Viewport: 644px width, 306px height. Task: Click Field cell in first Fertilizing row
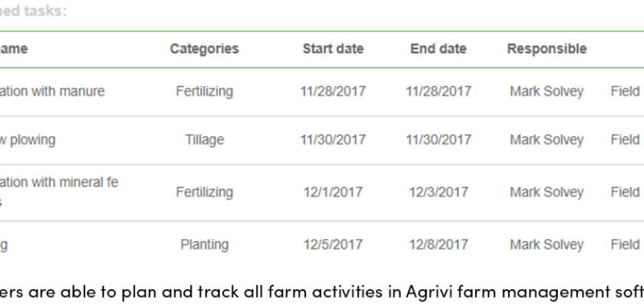625,91
